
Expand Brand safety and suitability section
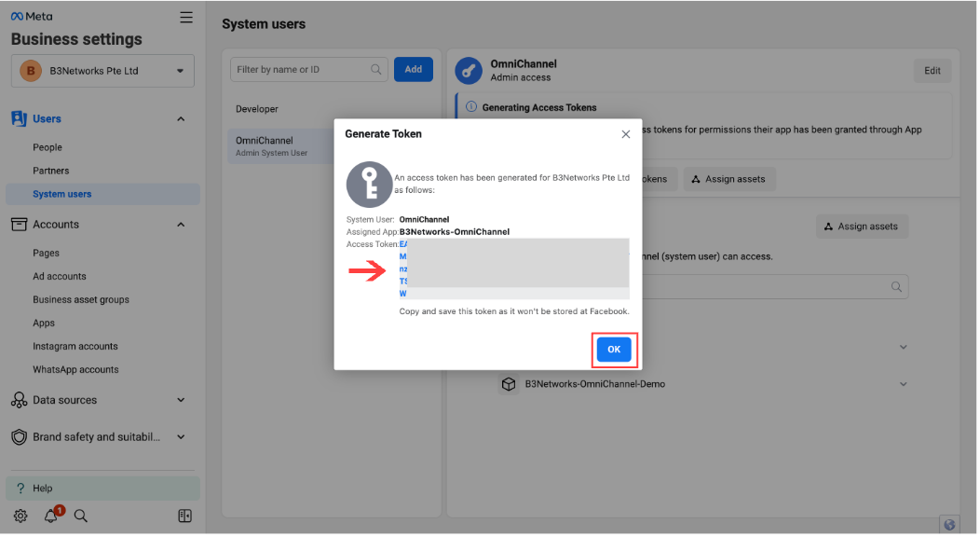coord(181,437)
